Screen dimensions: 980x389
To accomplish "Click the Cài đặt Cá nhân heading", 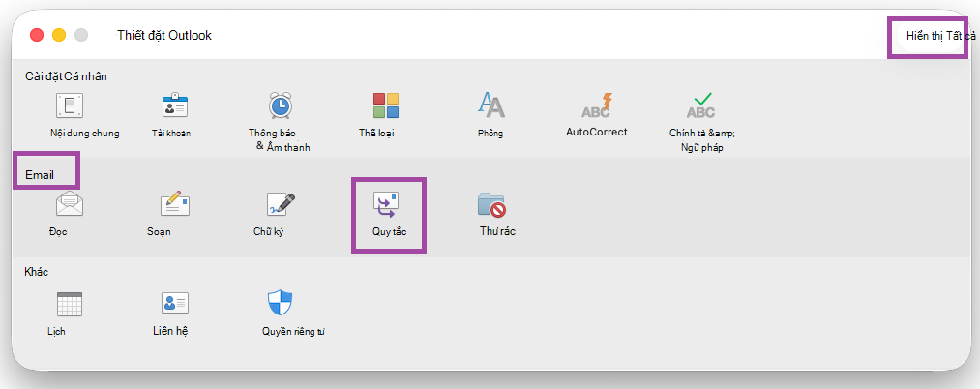I will point(66,76).
